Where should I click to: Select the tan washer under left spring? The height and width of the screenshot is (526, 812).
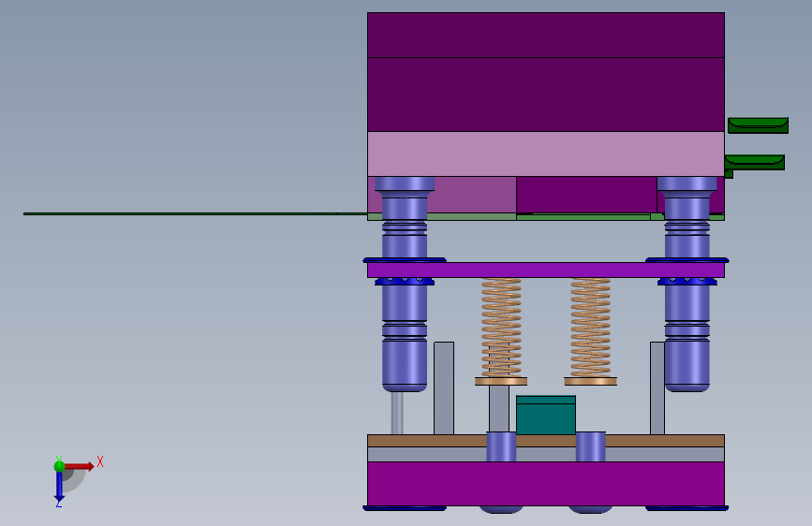[501, 382]
